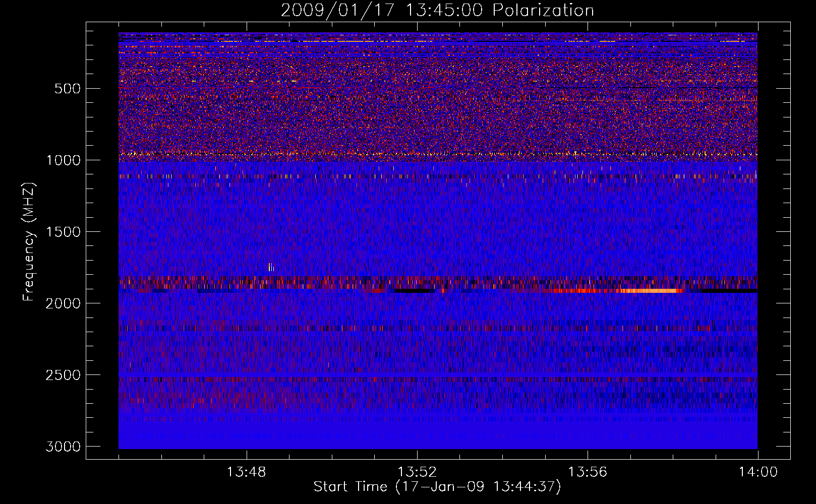Click the 2000 frequency tick label
This screenshot has height=504, width=816.
tap(63, 303)
